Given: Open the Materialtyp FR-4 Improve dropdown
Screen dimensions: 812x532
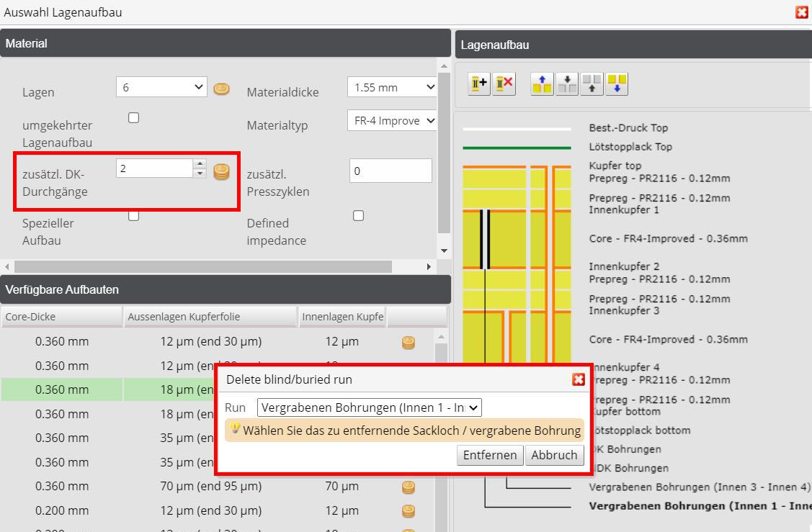Looking at the screenshot, I should pos(392,120).
